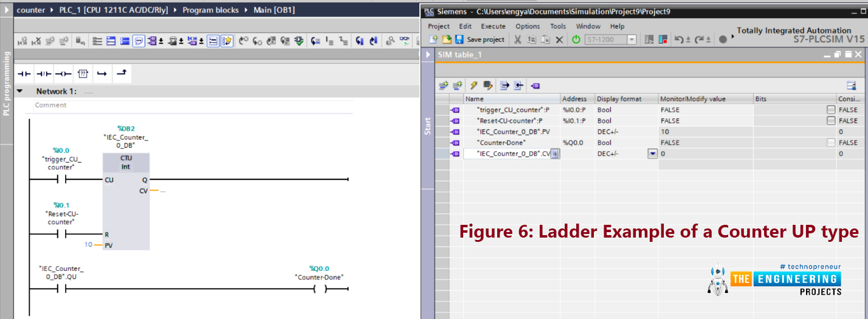Collapse Network 1 using its triangle
Viewport: 868px width, 319px height.
(x=20, y=91)
